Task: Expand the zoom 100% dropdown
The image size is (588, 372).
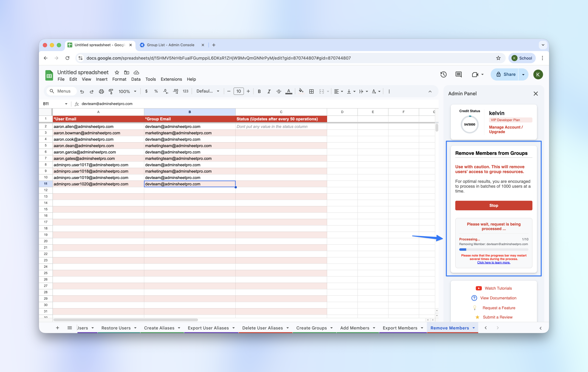Action: pyautogui.click(x=127, y=91)
